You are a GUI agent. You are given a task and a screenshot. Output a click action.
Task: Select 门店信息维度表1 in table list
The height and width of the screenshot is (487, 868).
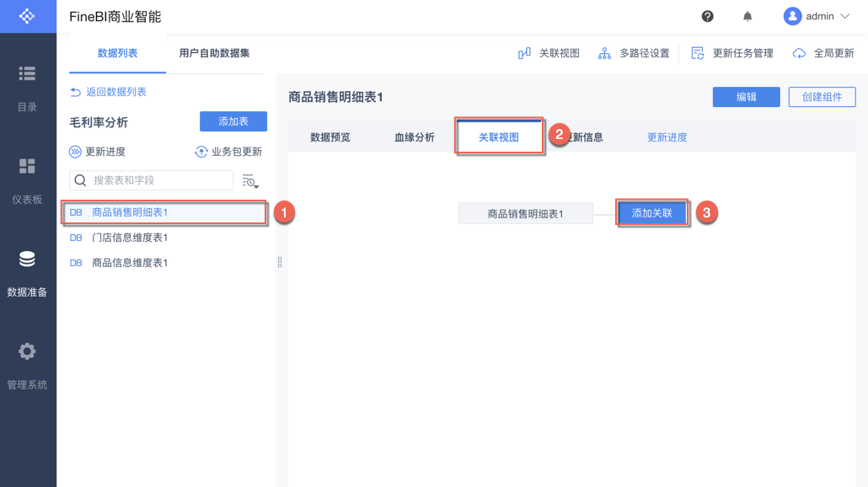[130, 238]
